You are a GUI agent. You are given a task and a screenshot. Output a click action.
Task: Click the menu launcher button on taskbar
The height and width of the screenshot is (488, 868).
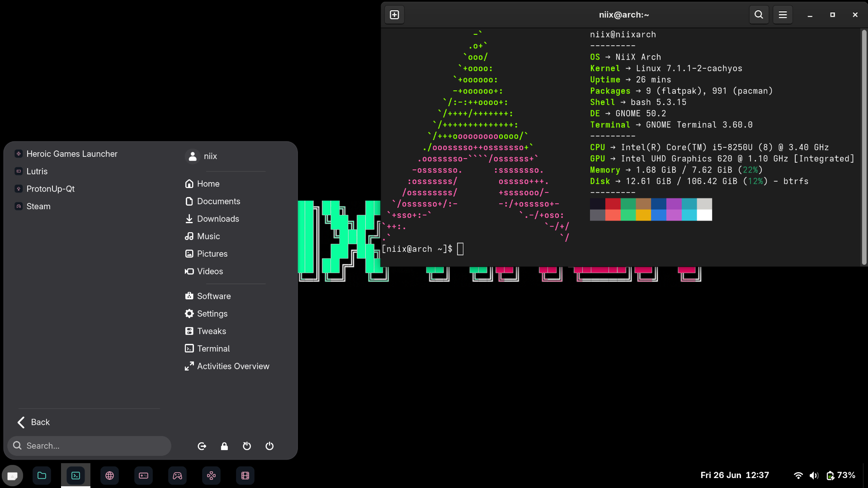pyautogui.click(x=12, y=476)
